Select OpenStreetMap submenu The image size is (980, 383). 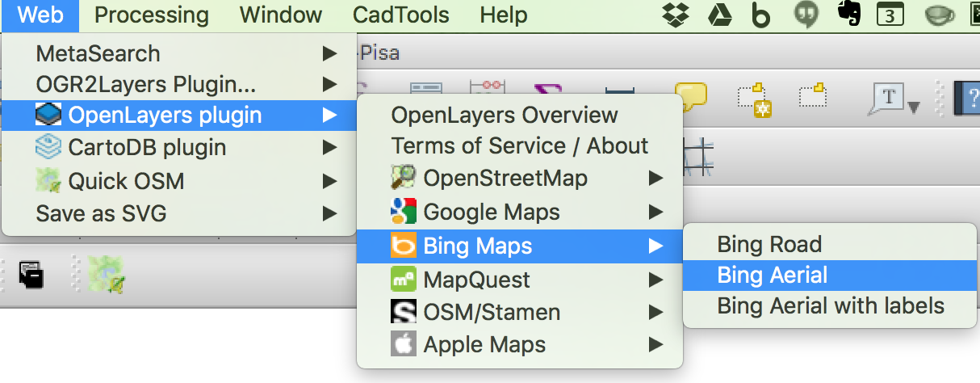click(521, 178)
